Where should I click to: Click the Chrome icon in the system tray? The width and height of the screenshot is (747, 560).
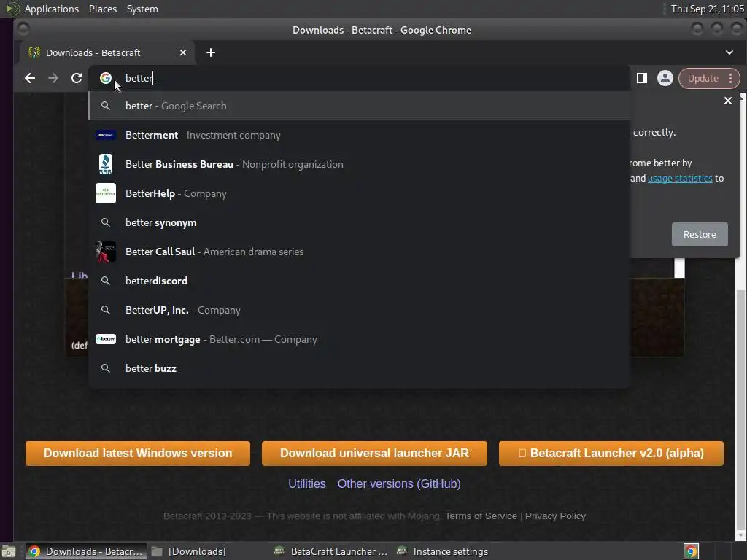692,551
